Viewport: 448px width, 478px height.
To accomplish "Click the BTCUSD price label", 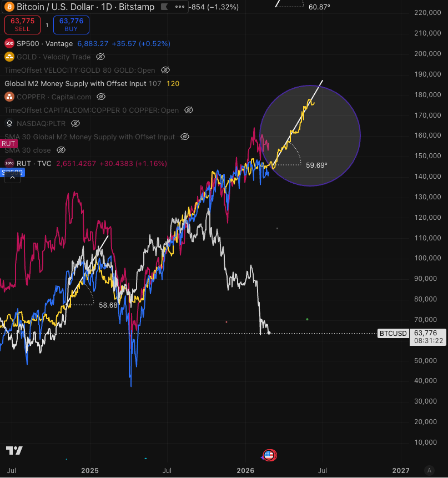I will (x=393, y=334).
